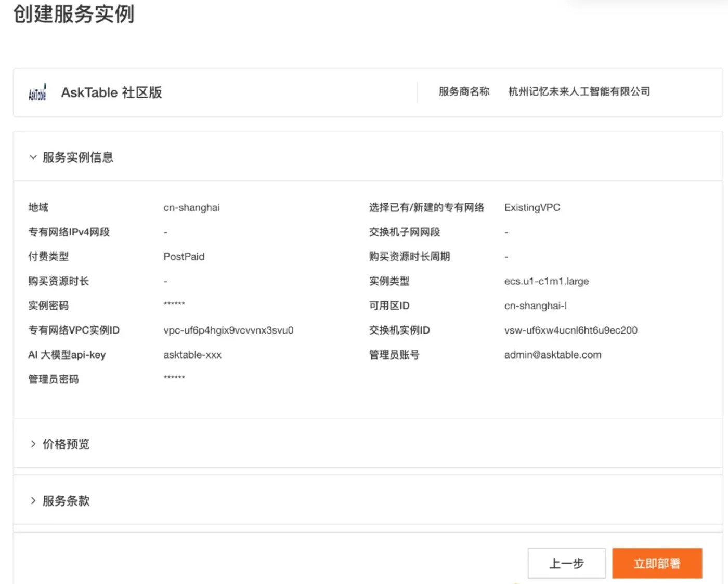Click the 选择已有/新建的专有网络 label

pos(426,207)
